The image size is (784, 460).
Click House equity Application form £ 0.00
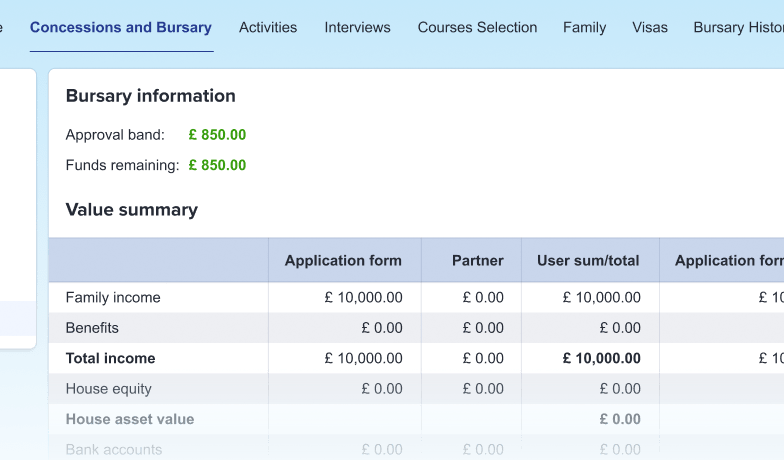[x=382, y=389]
